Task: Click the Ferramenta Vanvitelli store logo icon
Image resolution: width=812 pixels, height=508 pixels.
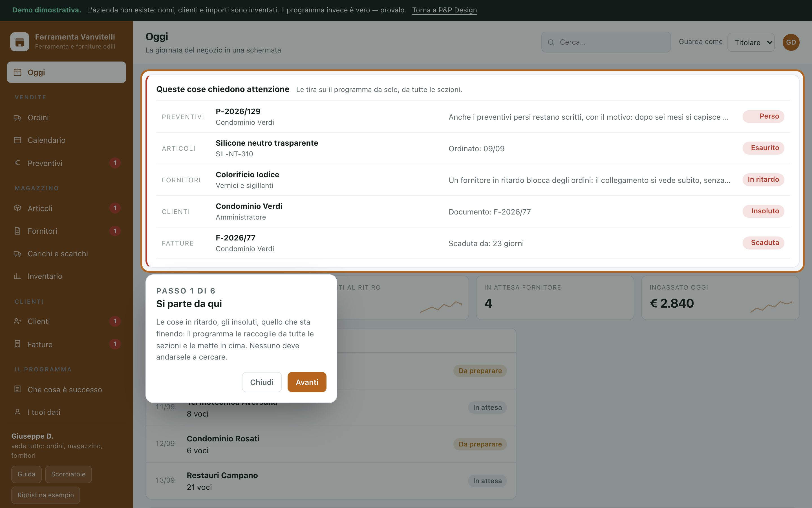Action: coord(20,42)
